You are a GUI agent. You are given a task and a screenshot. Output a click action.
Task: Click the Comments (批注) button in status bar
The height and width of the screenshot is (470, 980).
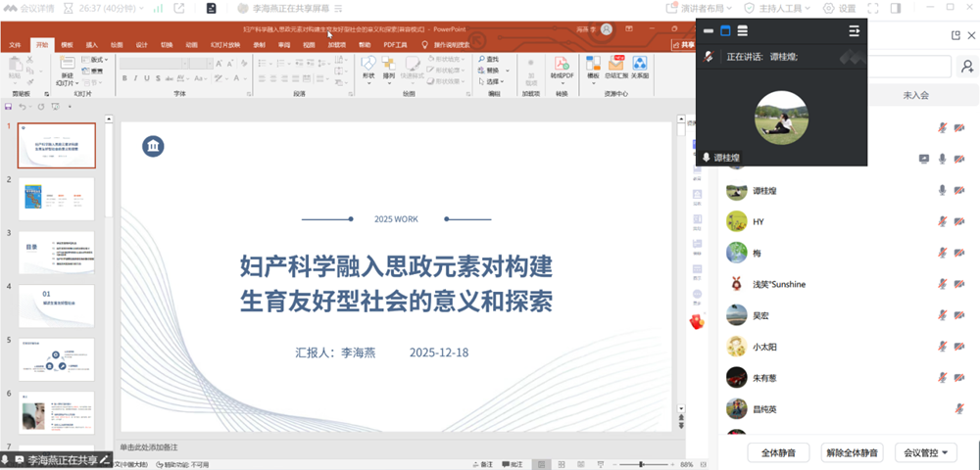[513, 464]
